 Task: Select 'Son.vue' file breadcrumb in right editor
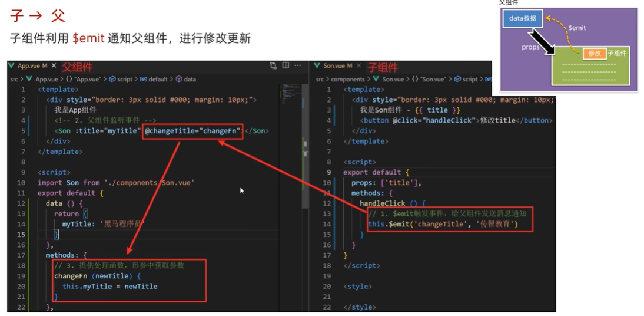[393, 79]
